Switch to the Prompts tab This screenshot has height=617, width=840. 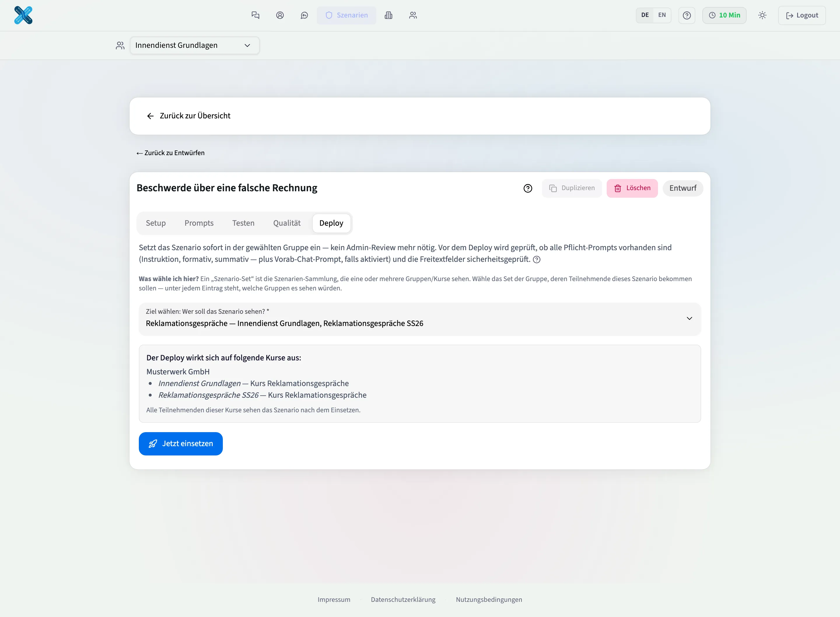point(199,223)
